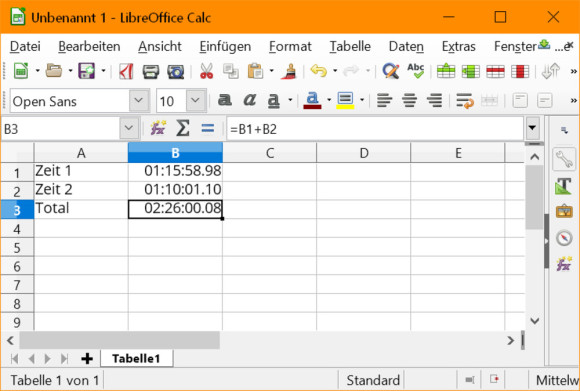Expand the Open Sans font name dropdown
Viewport: 580px width, 391px height.
[139, 100]
